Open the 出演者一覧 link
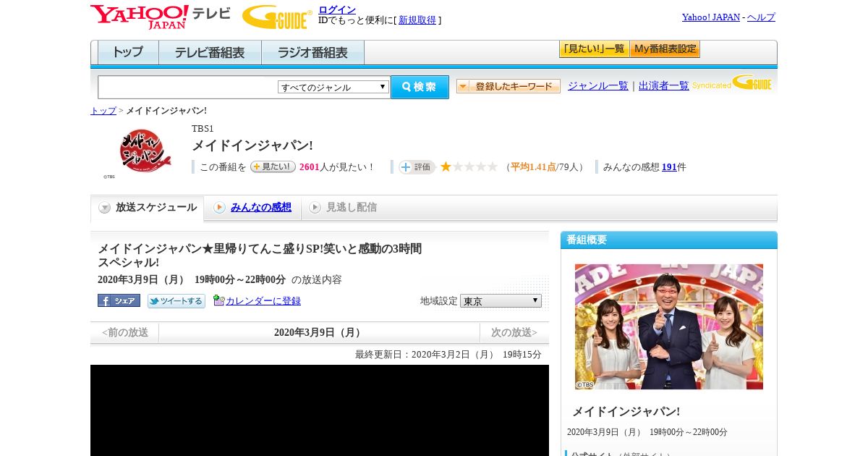Viewport: 868px width, 456px height. (664, 85)
